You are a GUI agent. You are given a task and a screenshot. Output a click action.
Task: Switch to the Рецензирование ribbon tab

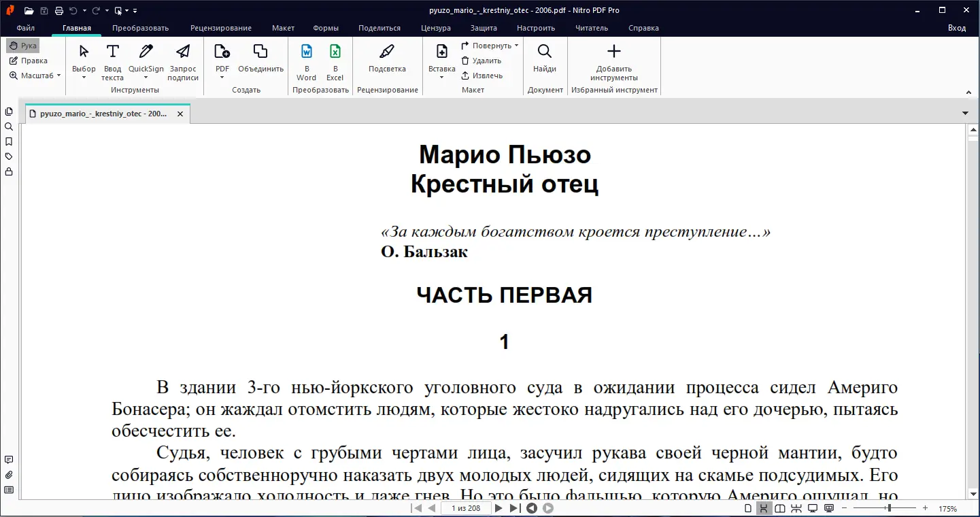coord(221,28)
